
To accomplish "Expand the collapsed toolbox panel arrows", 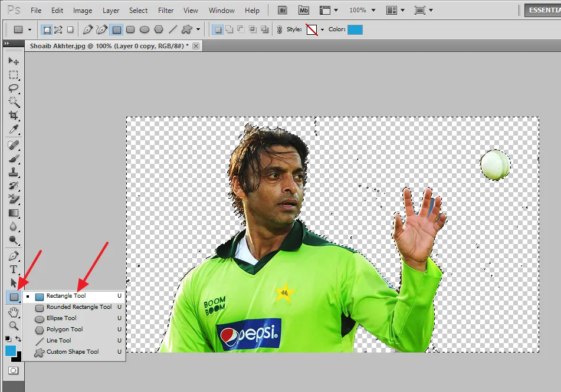I will coord(6,43).
